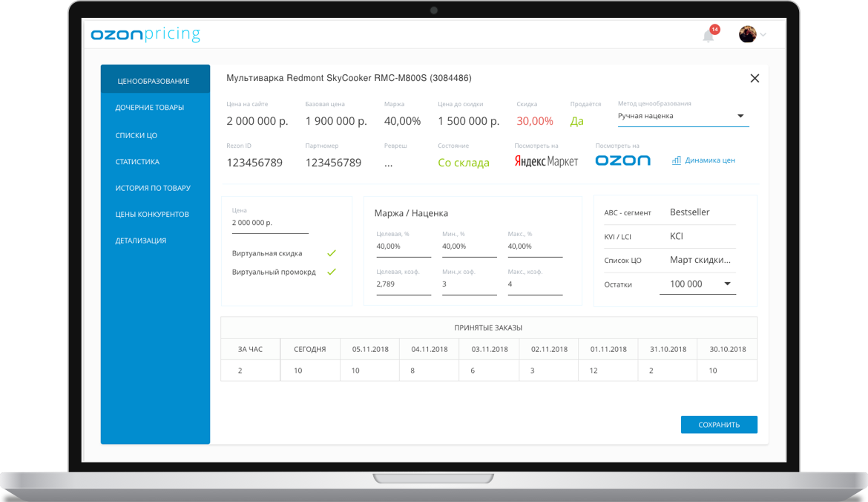Click the Сохранить button
868x502 pixels.
point(719,425)
